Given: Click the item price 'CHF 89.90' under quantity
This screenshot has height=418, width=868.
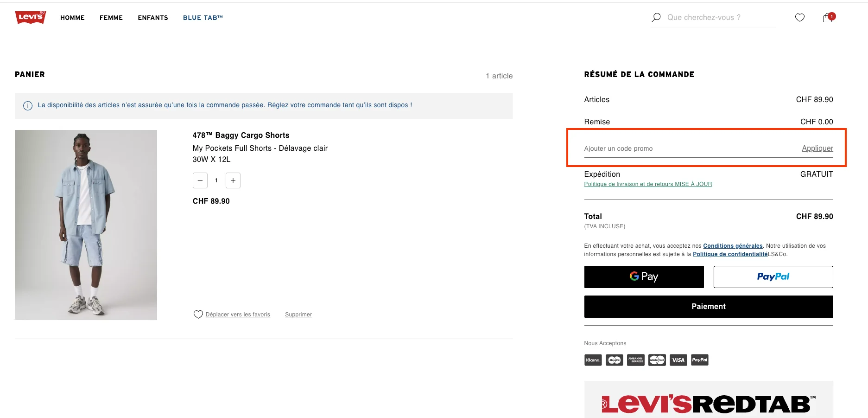Looking at the screenshot, I should [211, 201].
